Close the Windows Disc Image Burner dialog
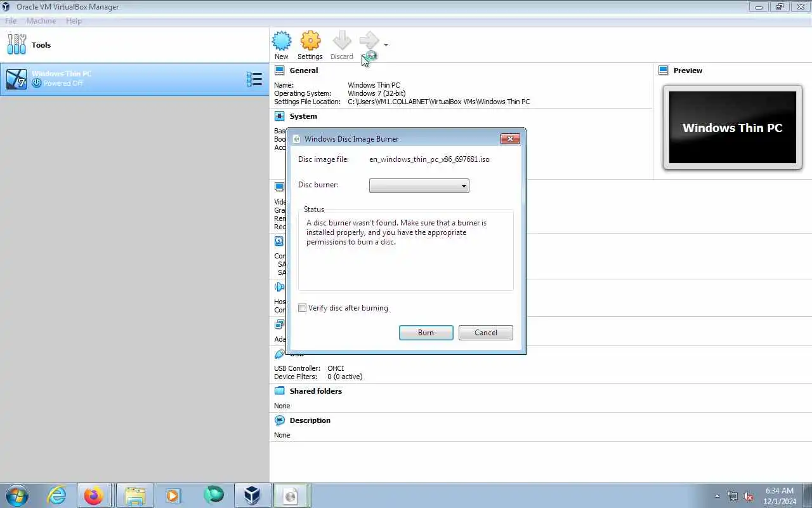The image size is (812, 508). tap(510, 138)
